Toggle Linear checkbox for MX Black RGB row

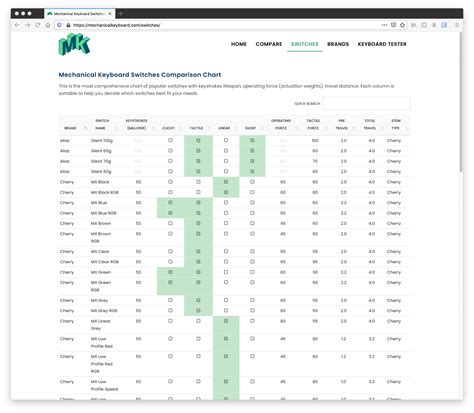coord(226,192)
